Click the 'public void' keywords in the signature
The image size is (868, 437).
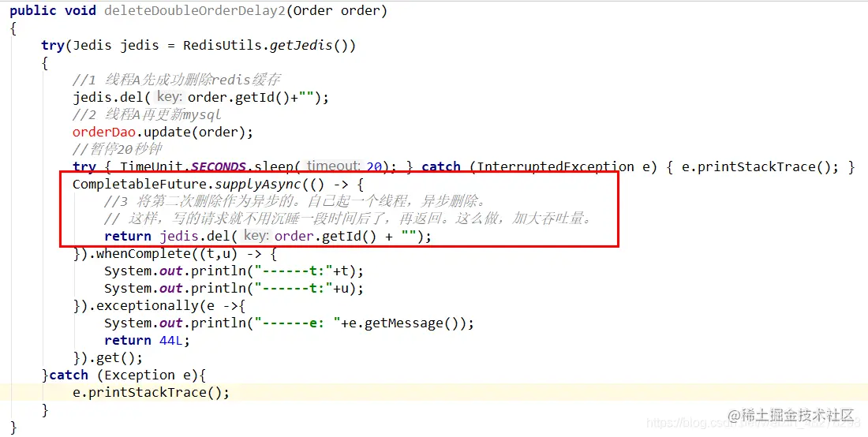53,11
